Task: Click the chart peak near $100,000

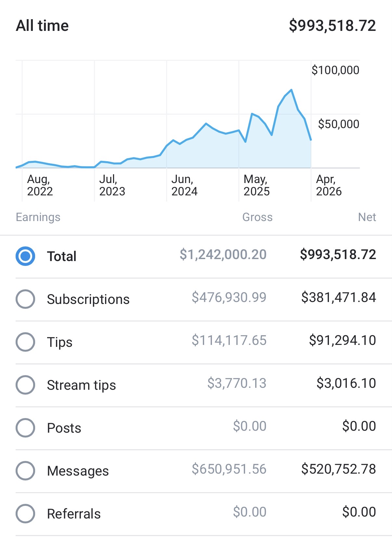Action: pos(291,90)
